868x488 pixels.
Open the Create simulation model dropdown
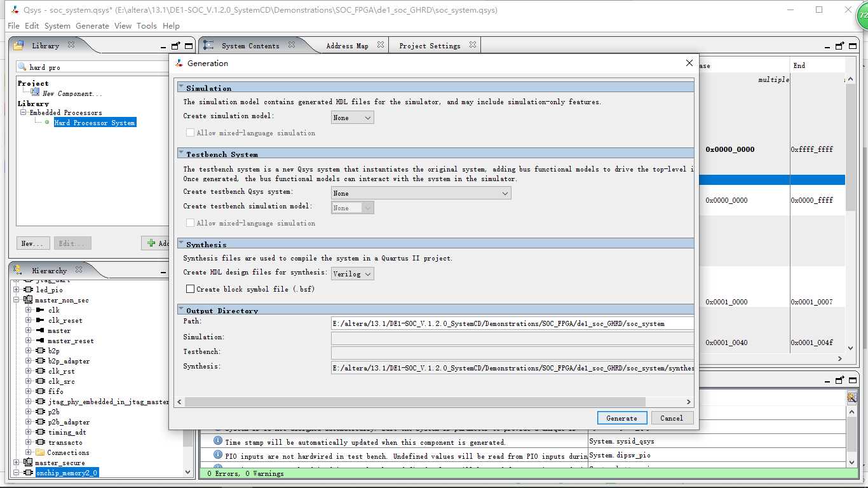pyautogui.click(x=353, y=118)
